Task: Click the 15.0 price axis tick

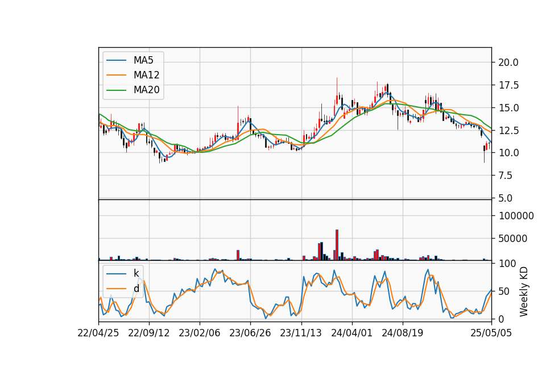Action: click(508, 108)
